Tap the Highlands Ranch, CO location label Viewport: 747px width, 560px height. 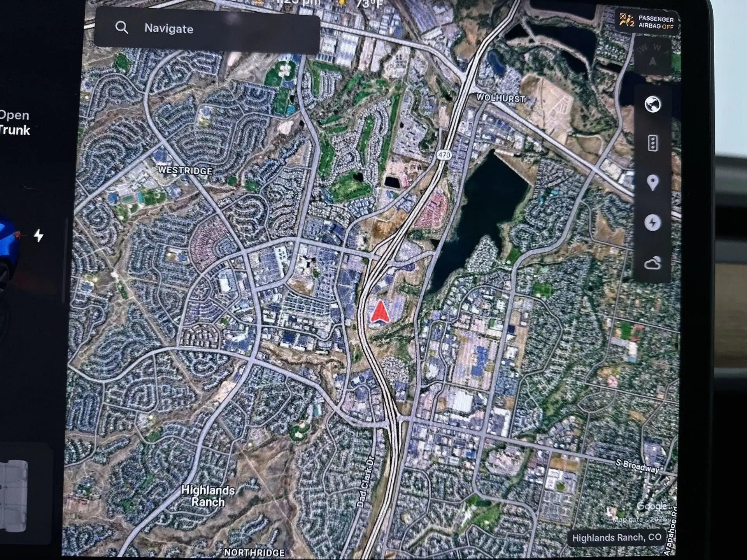pos(616,538)
